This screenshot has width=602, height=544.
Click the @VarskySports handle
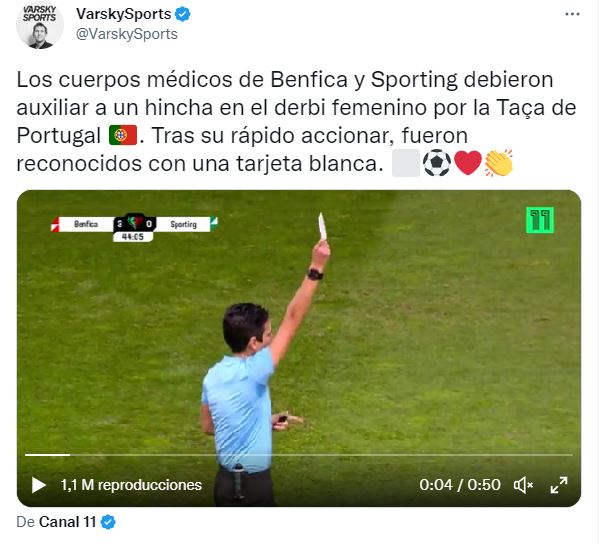pos(127,34)
